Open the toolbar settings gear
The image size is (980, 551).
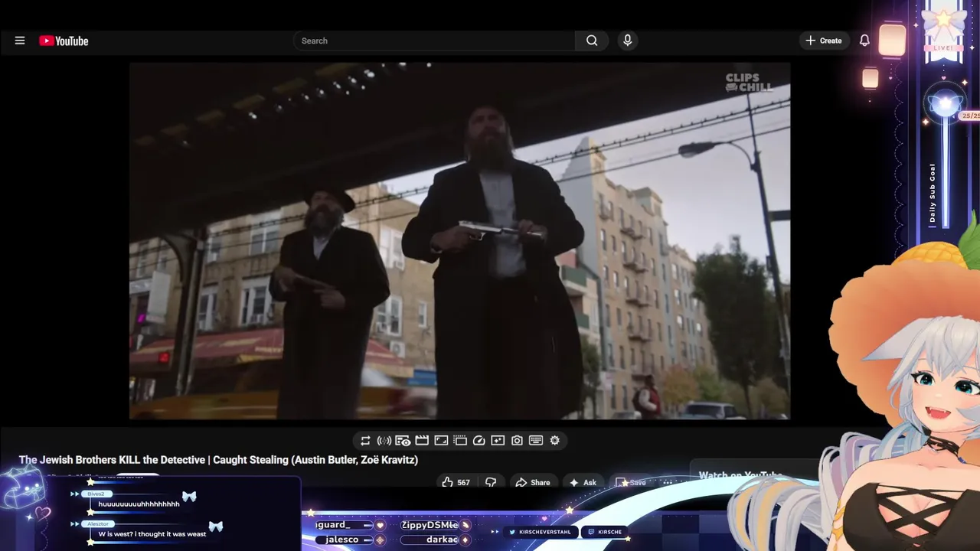(x=554, y=440)
